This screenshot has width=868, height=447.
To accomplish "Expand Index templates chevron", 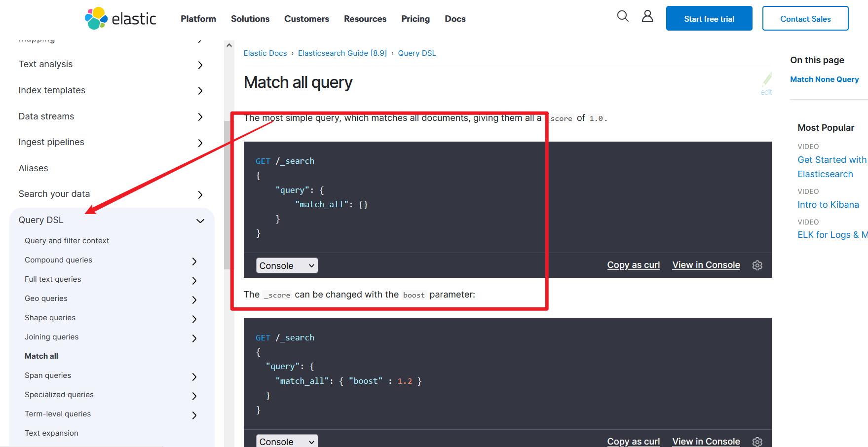I will 200,91.
